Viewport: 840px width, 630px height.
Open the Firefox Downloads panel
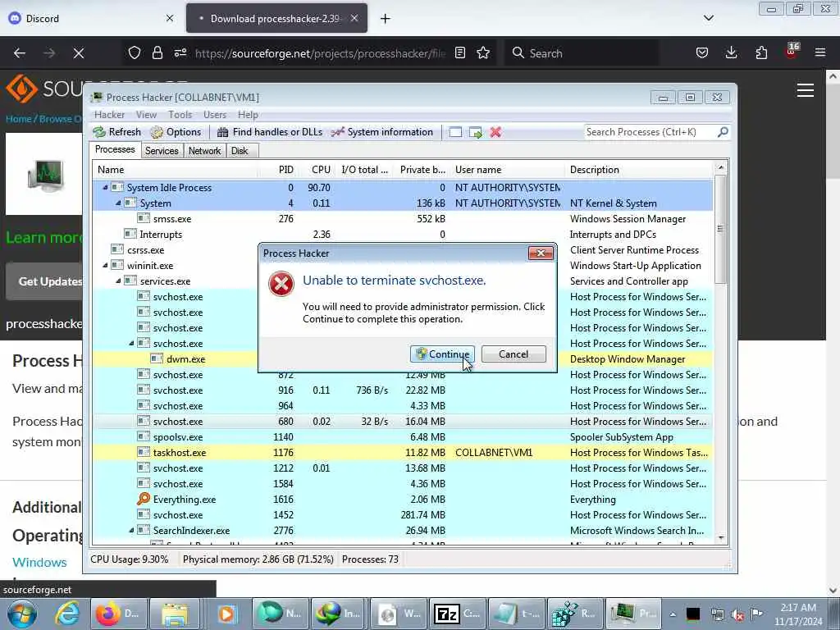731,52
